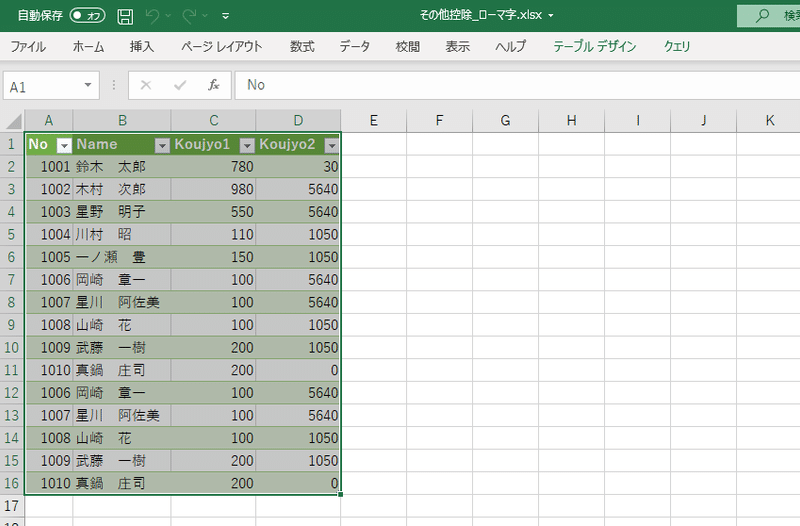Click the Select All corner triangle
This screenshot has width=800, height=526.
pyautogui.click(x=14, y=121)
